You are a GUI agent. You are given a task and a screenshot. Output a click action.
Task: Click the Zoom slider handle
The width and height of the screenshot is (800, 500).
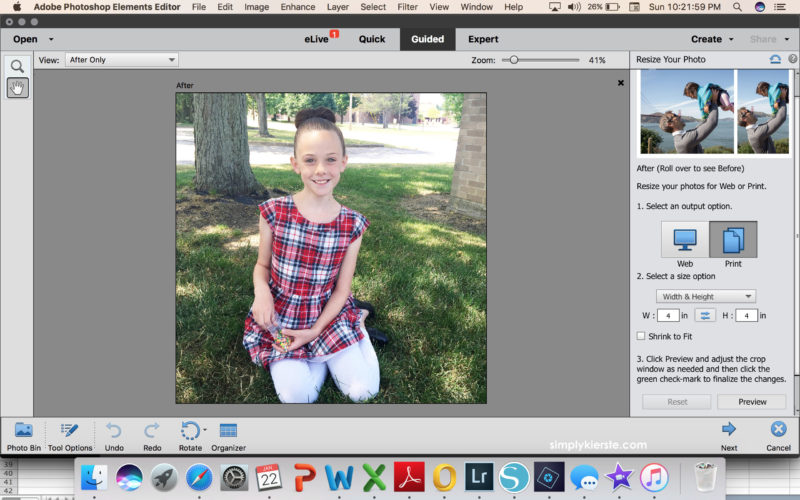(x=514, y=60)
